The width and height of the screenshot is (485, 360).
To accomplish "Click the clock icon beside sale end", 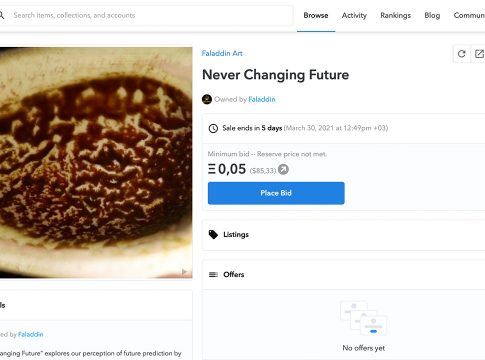I will click(x=213, y=128).
